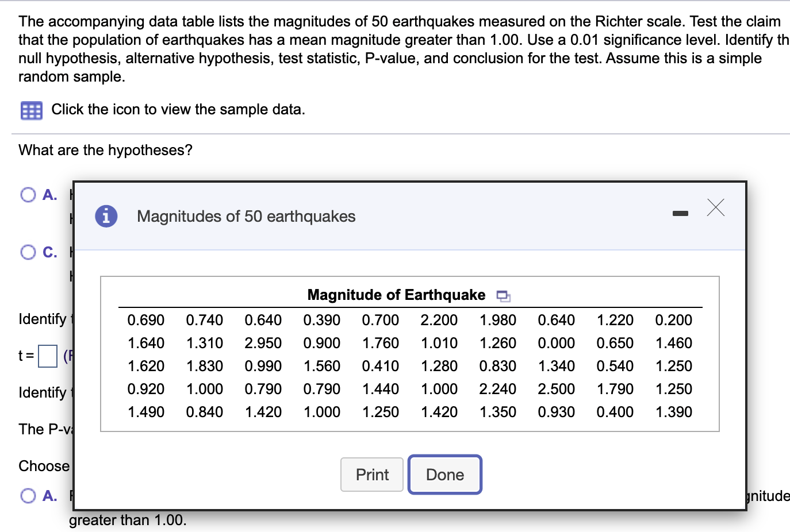Select conclusion option A near the bottom
The image size is (790, 532).
coord(28,495)
